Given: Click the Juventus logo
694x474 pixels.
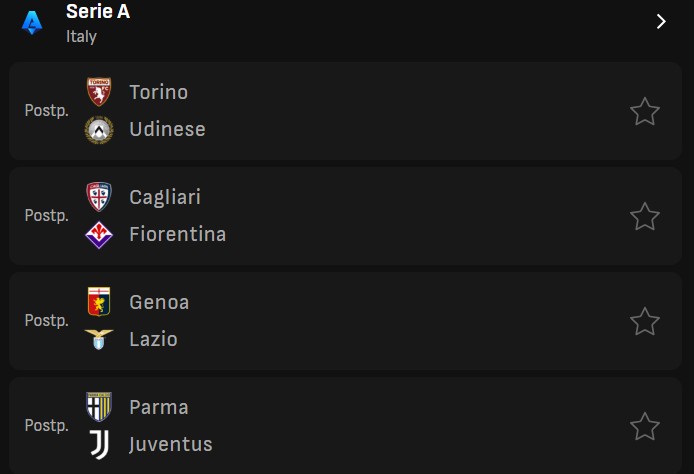Looking at the screenshot, I should (x=100, y=444).
